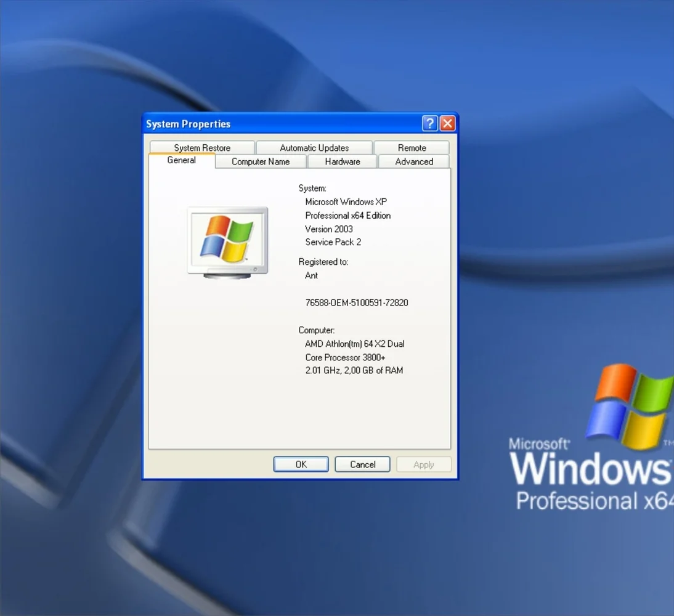The image size is (674, 616).
Task: Click the Windows XP monitor logo image
Action: pyautogui.click(x=227, y=242)
